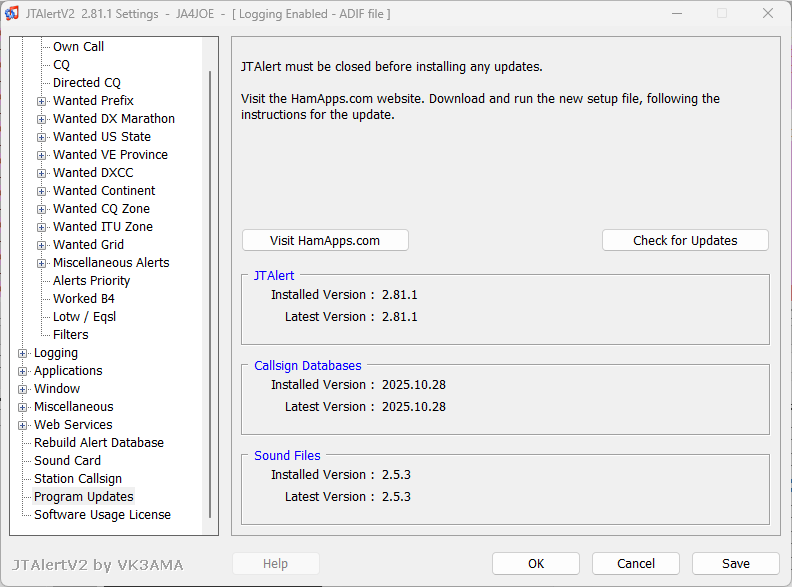This screenshot has height=587, width=792.
Task: Select the Wanted US State label
Action: 102,137
